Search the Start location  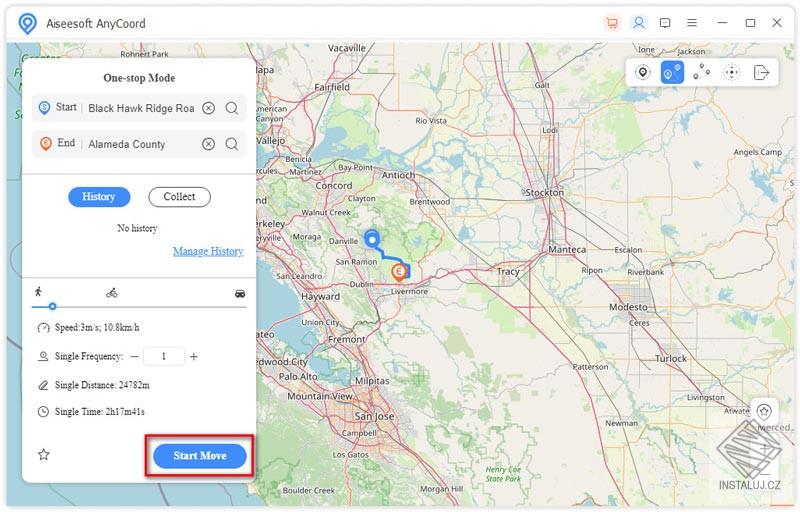(232, 108)
